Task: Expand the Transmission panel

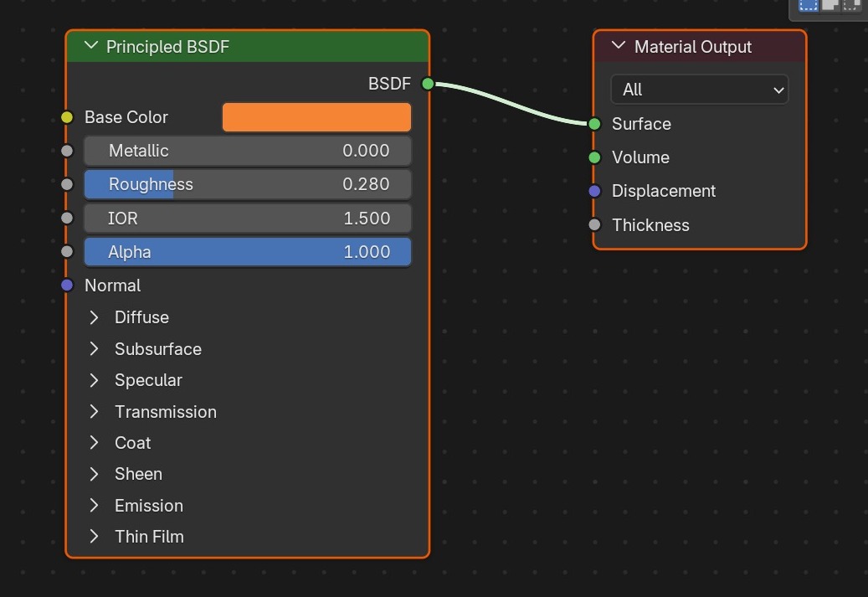Action: (x=94, y=411)
